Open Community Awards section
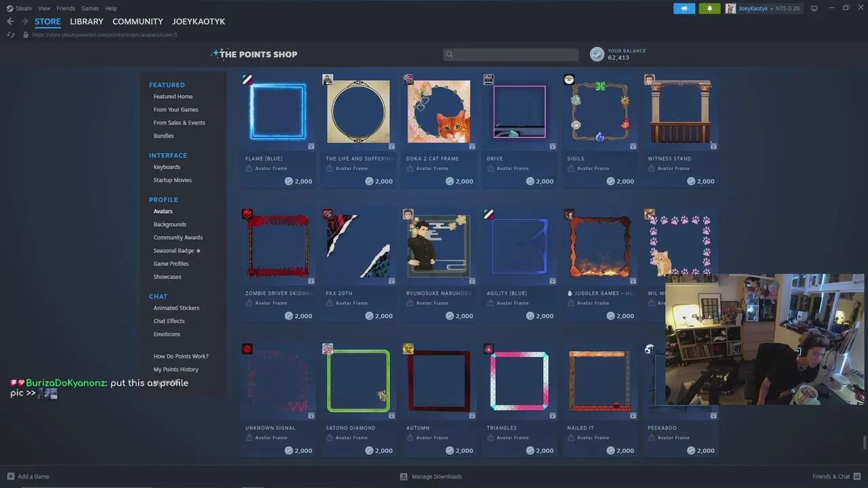The height and width of the screenshot is (488, 868). click(178, 237)
